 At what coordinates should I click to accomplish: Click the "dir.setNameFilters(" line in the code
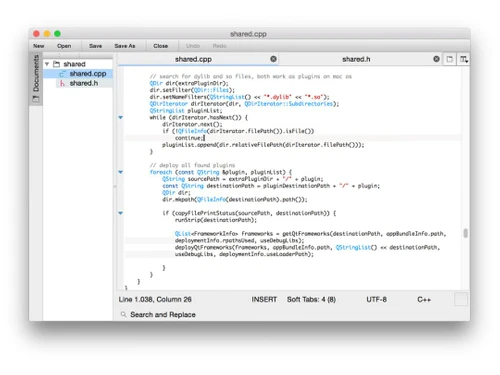click(x=239, y=97)
